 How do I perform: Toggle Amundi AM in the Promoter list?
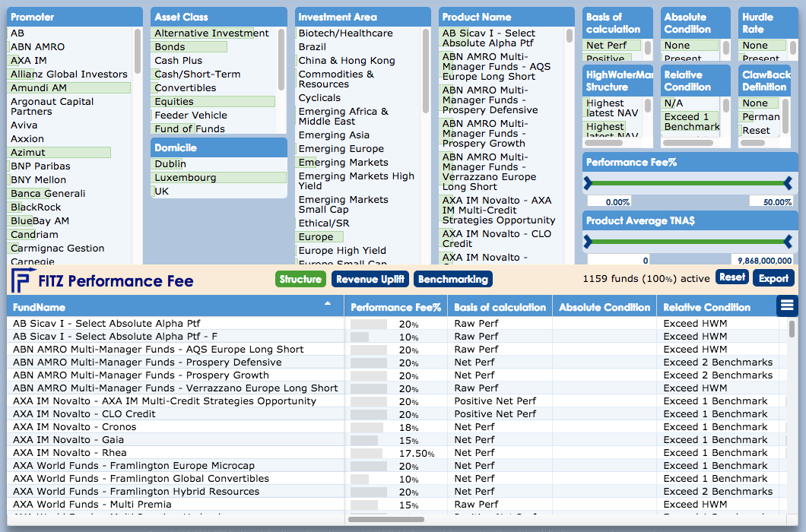tap(39, 88)
